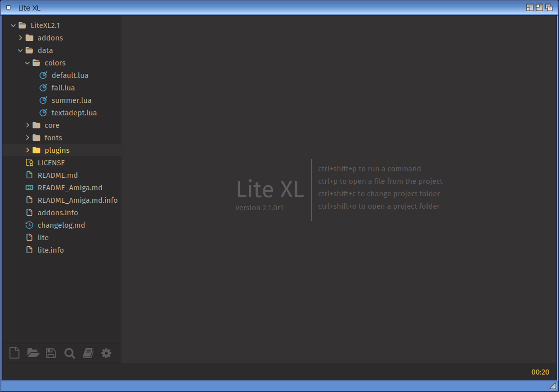The width and height of the screenshot is (559, 392).
Task: Open README_Amiga.md file name
Action: 70,188
